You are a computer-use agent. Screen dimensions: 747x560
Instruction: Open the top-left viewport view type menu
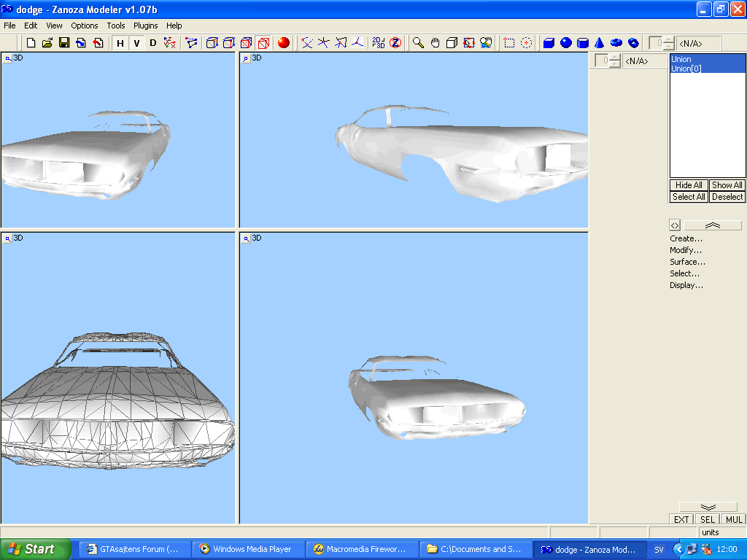[8, 58]
